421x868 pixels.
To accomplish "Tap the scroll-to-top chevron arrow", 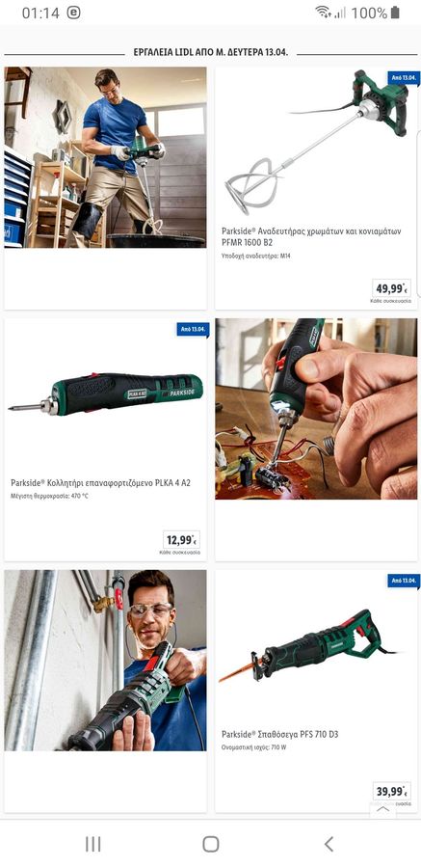I will click(x=382, y=809).
